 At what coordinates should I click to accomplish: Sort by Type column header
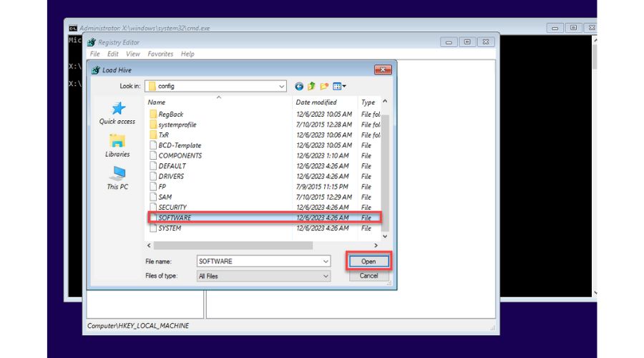pyautogui.click(x=368, y=102)
